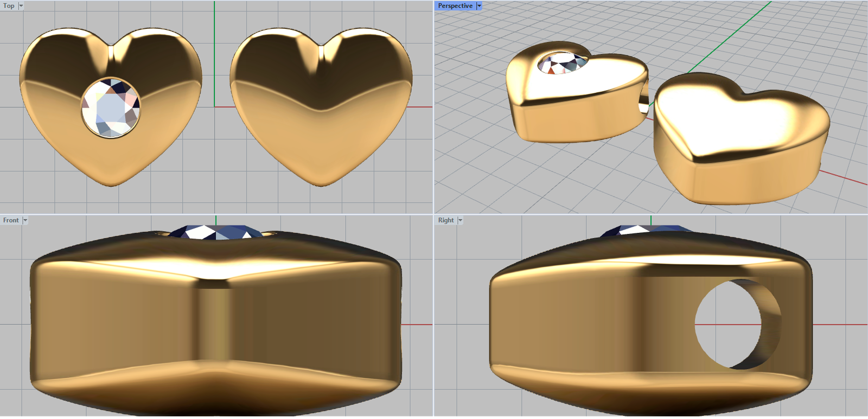Expand the Front viewport dropdown arrow

click(25, 220)
